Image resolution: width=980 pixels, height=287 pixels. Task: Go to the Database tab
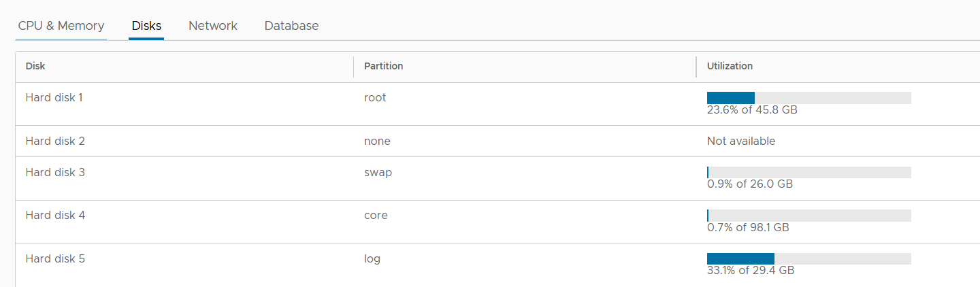pos(291,26)
